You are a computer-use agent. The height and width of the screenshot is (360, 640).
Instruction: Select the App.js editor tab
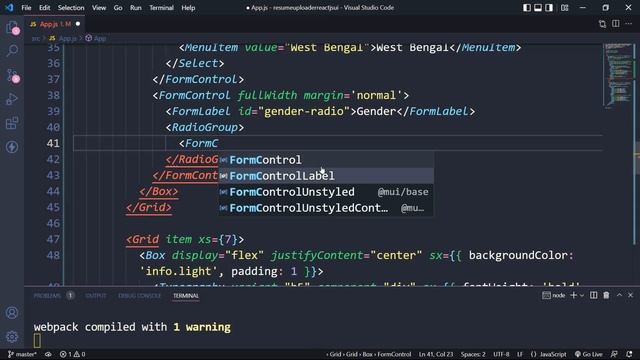tap(54, 24)
